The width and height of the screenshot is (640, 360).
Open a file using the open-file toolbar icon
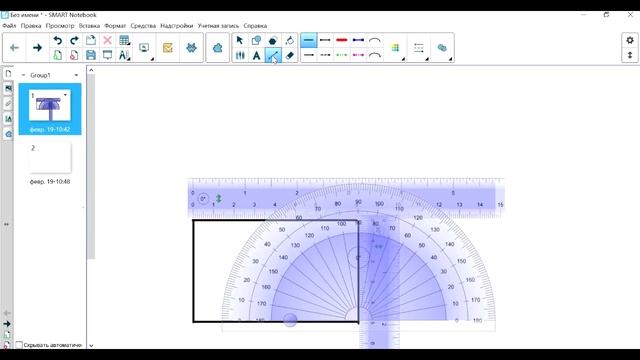(91, 40)
